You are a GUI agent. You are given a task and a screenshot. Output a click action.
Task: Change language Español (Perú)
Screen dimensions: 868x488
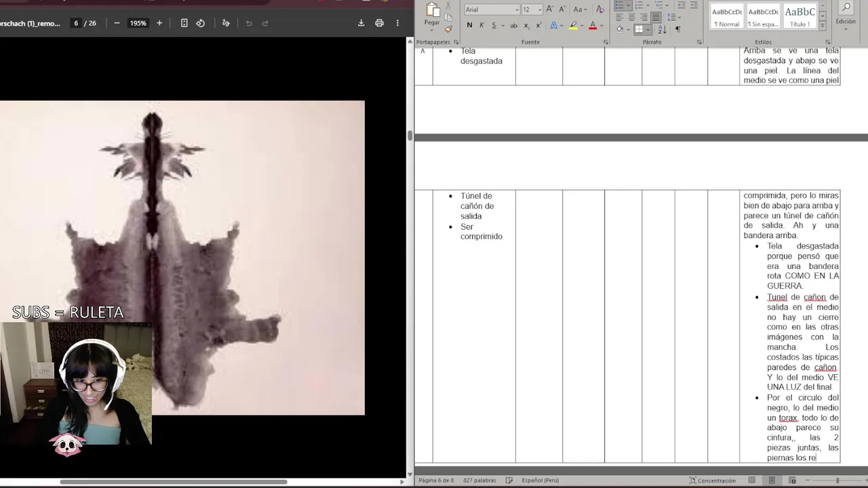point(540,481)
